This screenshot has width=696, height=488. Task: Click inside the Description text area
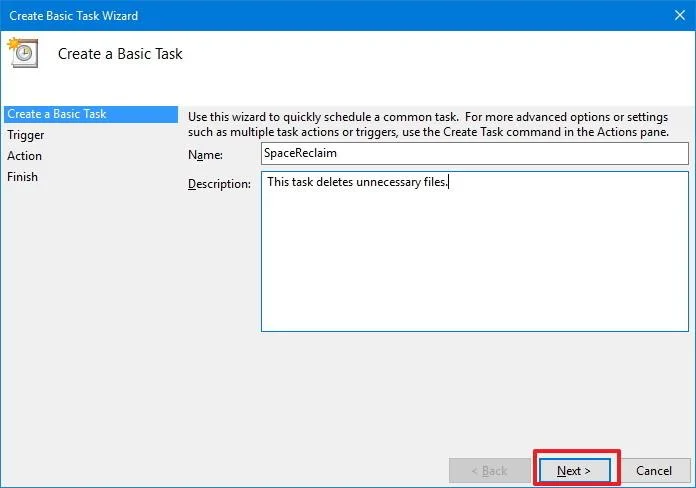475,251
